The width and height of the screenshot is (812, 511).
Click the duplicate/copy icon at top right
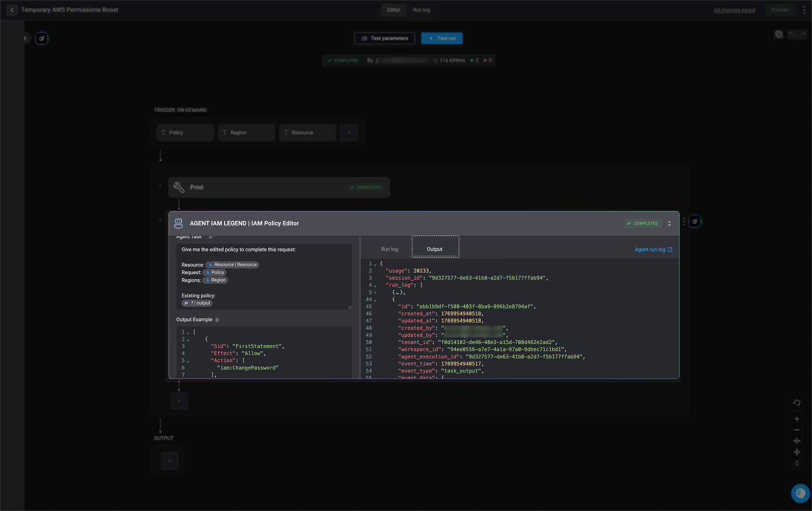tap(779, 35)
